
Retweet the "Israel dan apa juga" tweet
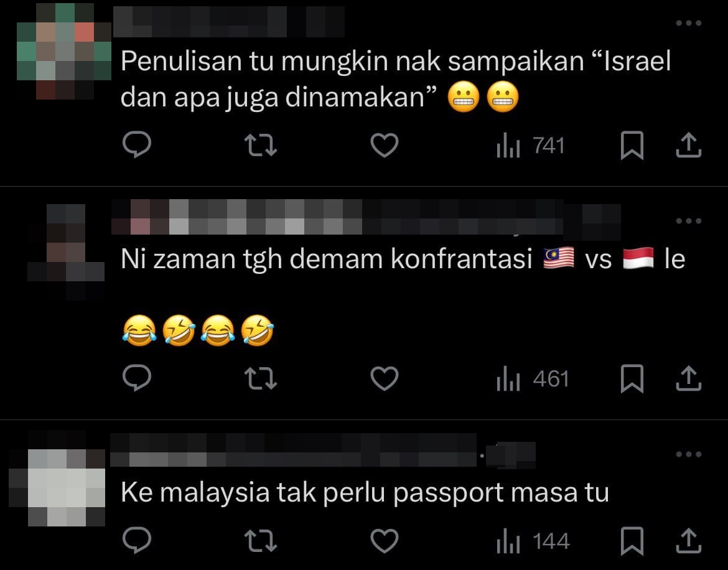pyautogui.click(x=261, y=145)
